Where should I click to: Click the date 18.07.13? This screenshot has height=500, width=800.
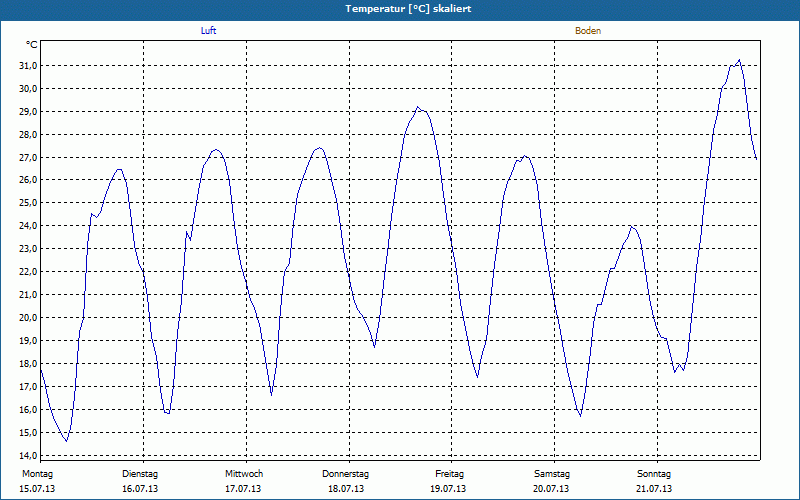pos(346,489)
